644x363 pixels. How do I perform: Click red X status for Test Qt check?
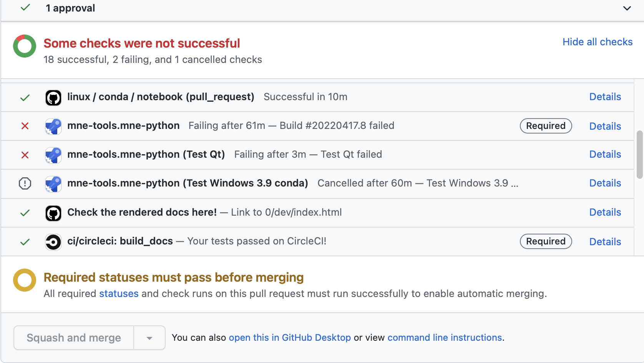(x=25, y=155)
